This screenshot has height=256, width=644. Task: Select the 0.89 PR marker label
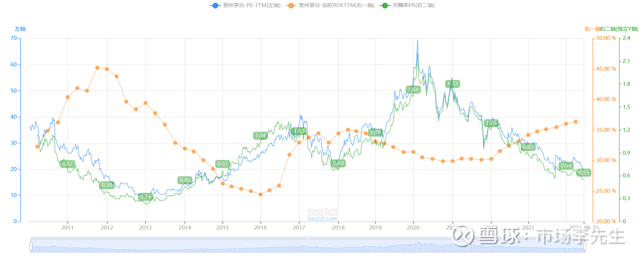(x=528, y=147)
